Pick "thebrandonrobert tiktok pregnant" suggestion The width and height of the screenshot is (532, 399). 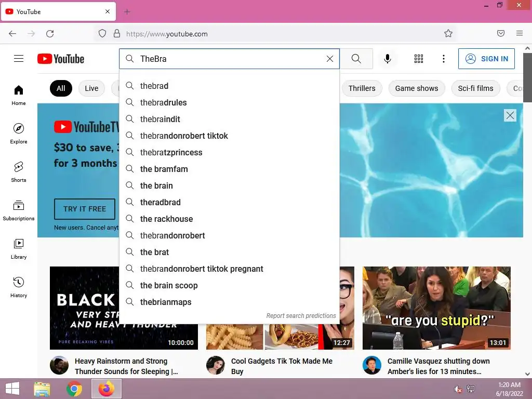pos(229,269)
